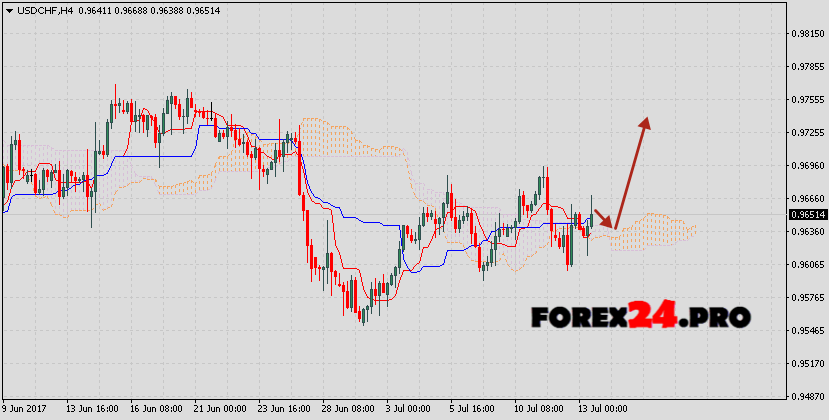
Task: Click the 0.97255 price axis label
Action: tap(807, 133)
